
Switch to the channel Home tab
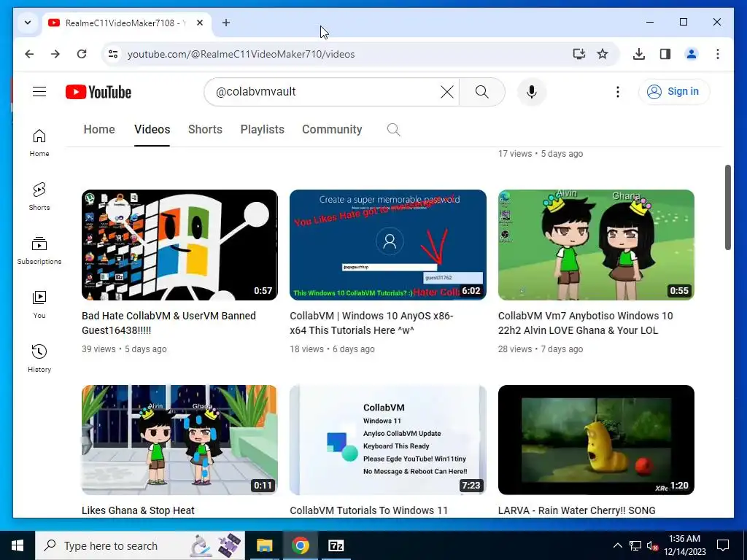99,130
